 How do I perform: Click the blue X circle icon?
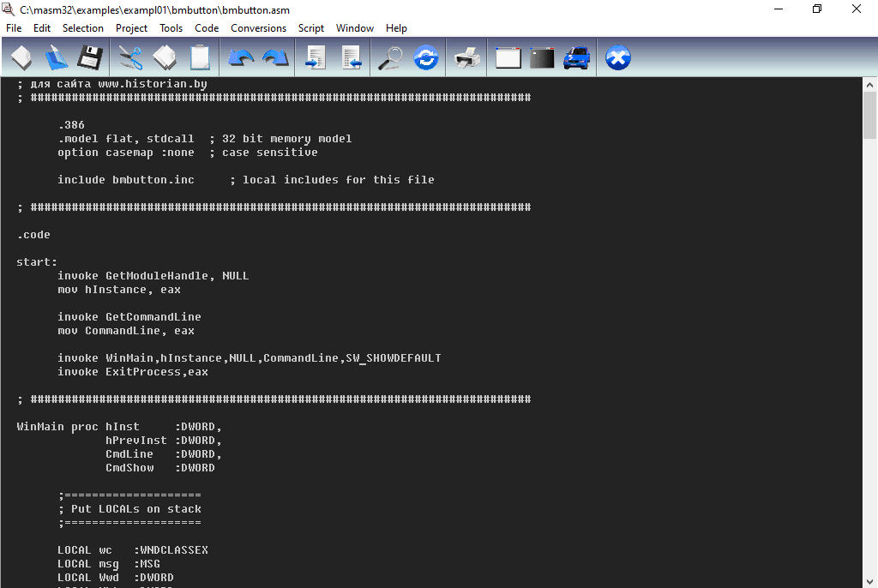[x=617, y=58]
